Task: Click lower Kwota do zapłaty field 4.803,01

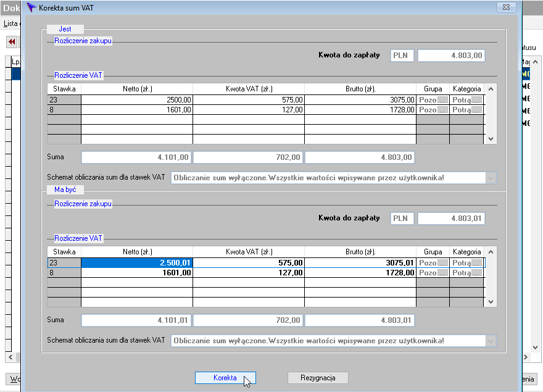Action: 451,219
